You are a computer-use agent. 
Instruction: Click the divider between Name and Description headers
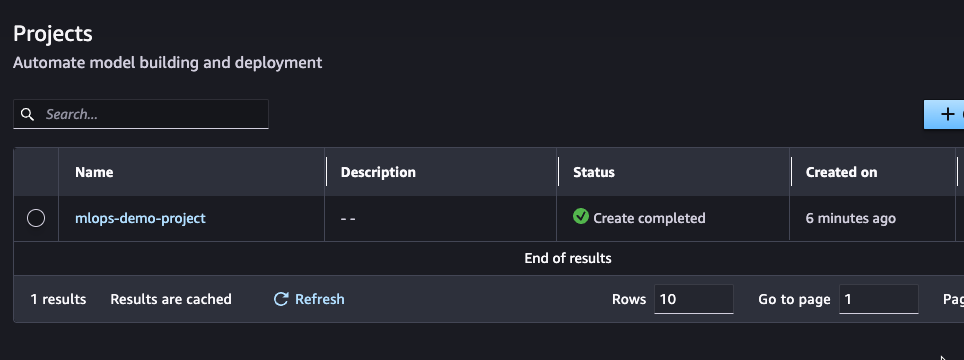click(326, 171)
